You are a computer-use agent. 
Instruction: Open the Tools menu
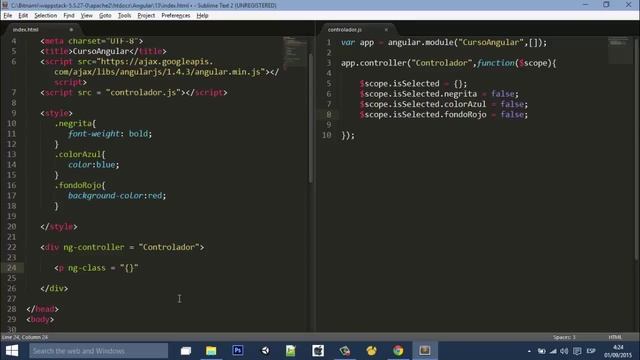pos(124,16)
